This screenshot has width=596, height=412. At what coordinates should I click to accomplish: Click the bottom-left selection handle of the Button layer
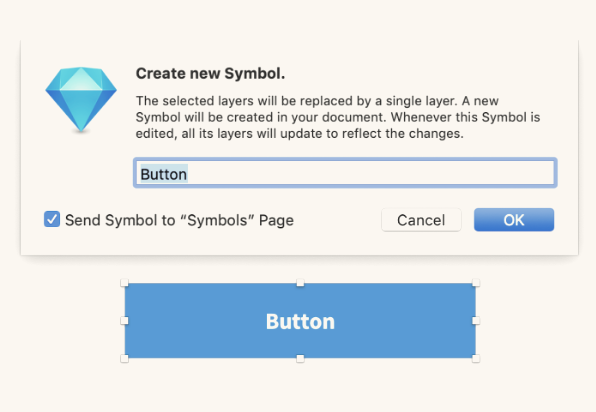click(124, 358)
